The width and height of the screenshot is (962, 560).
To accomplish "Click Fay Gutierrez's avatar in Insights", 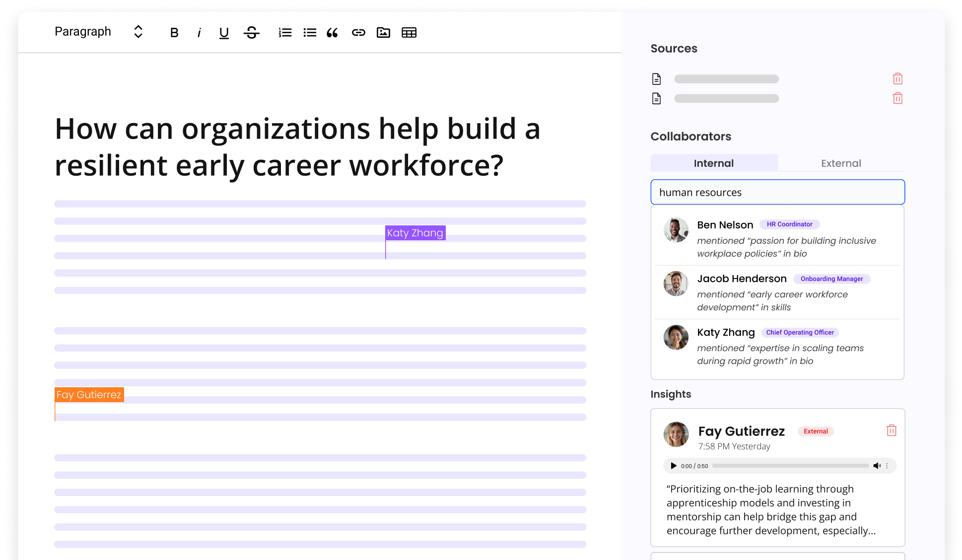I will (676, 434).
